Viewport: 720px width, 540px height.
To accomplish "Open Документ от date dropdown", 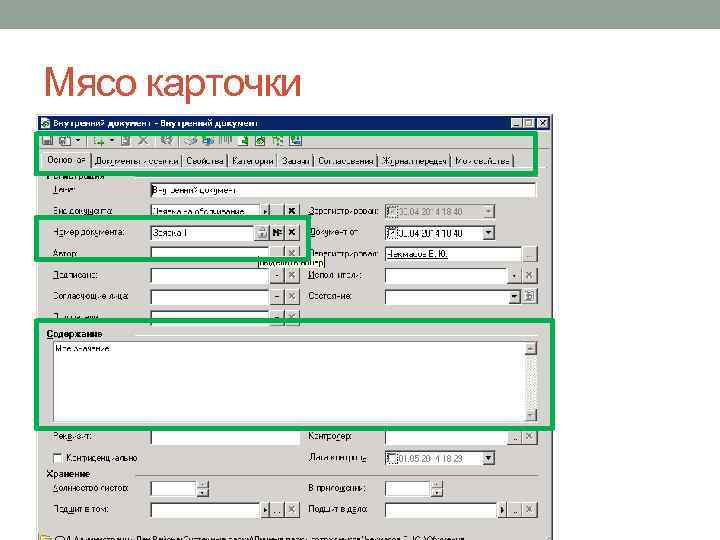I will (488, 233).
